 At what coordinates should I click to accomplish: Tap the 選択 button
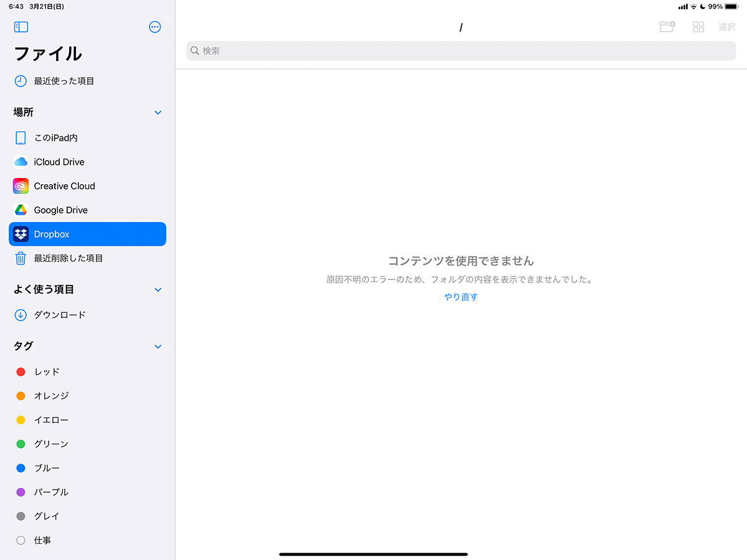(x=726, y=27)
